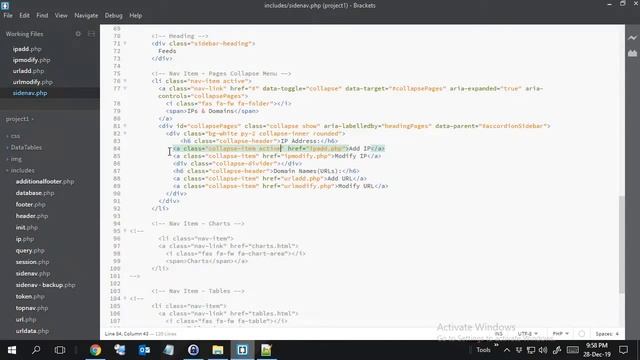
Task: Fold code at line 71 arrow
Action: [x=125, y=43]
